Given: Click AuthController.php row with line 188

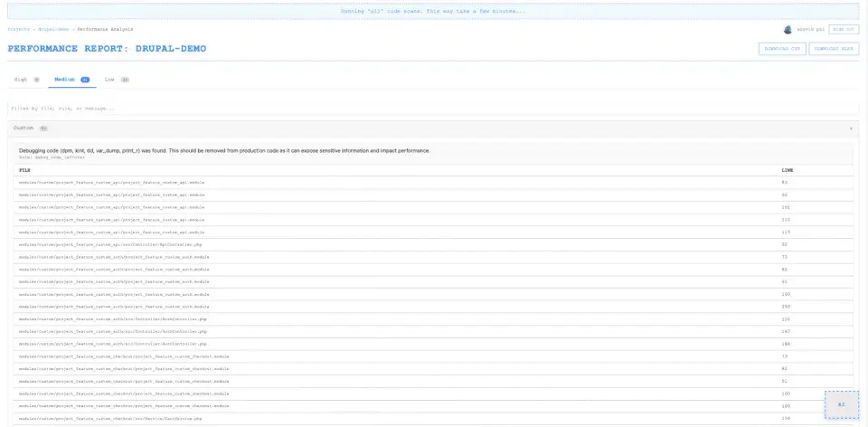Looking at the screenshot, I should pos(433,344).
